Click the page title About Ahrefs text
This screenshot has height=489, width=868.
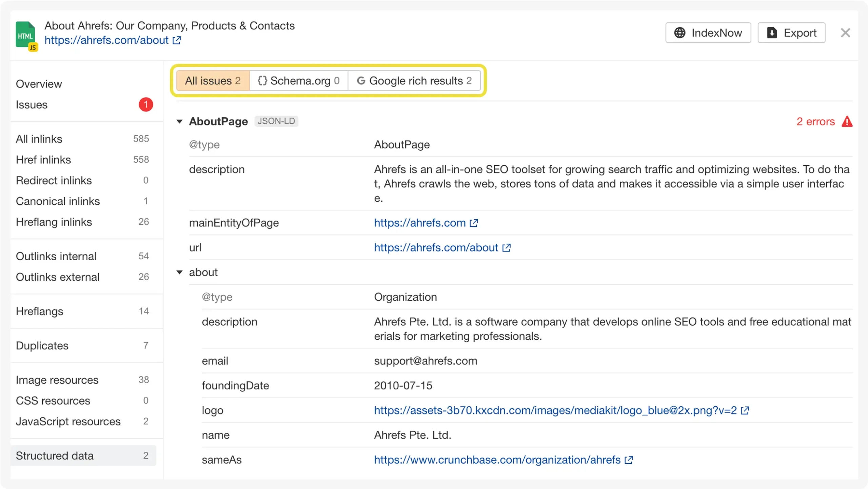pos(170,26)
